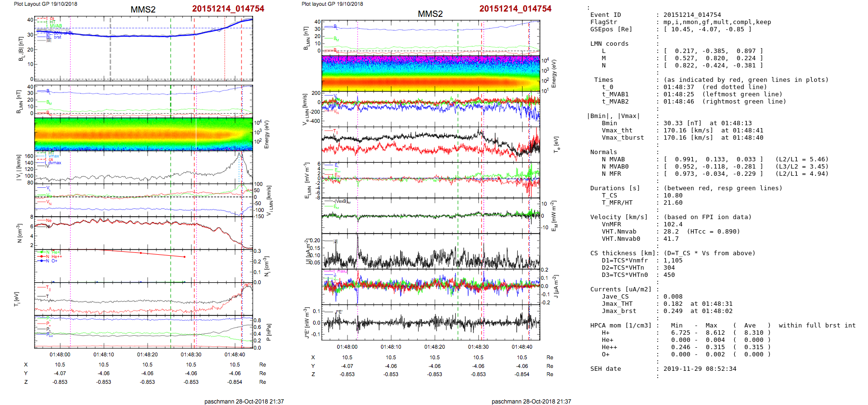Click the 'N He++' legend entry in left plot
Screen dimensions: 868x405
point(50,257)
